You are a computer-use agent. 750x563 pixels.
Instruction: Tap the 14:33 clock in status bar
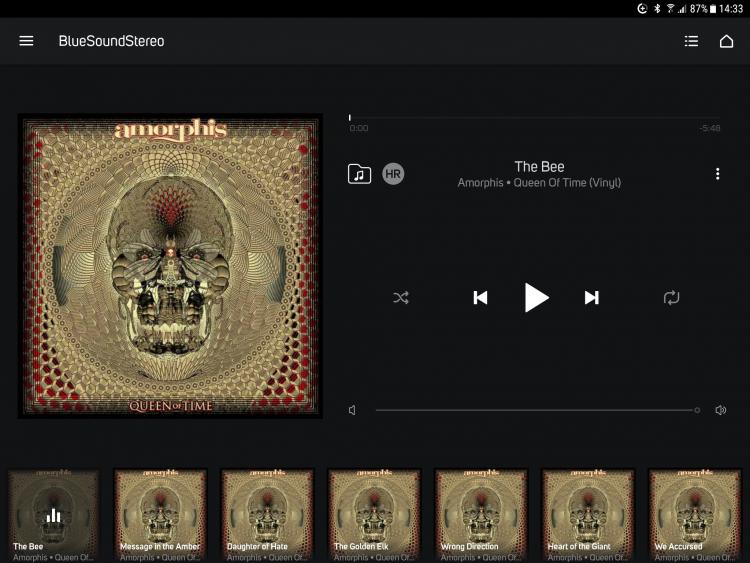tap(731, 9)
